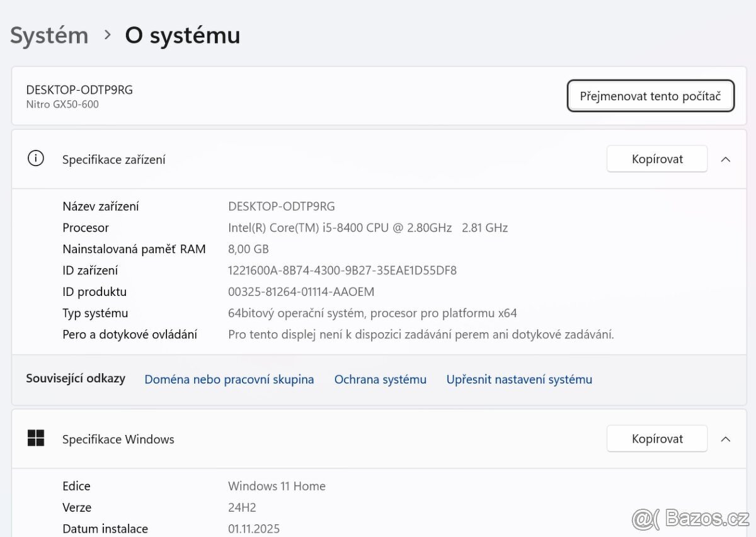Viewport: 756px width, 537px height.
Task: Click the info icon beside Specifikace zařízení
Action: (x=35, y=159)
